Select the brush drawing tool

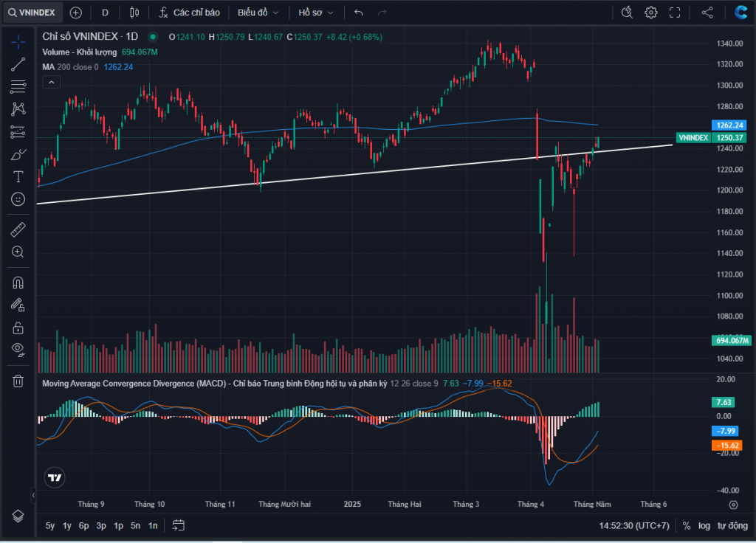18,154
